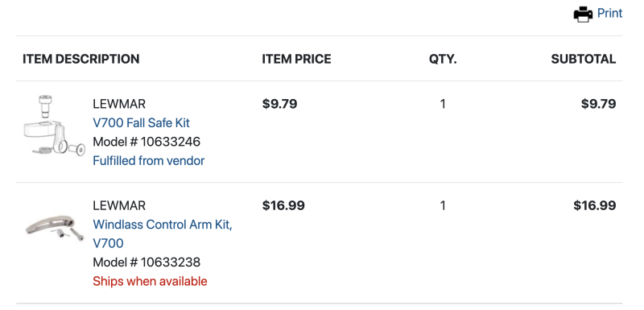
Task: Click the ITEM DESCRIPTION column header
Action: 81,59
